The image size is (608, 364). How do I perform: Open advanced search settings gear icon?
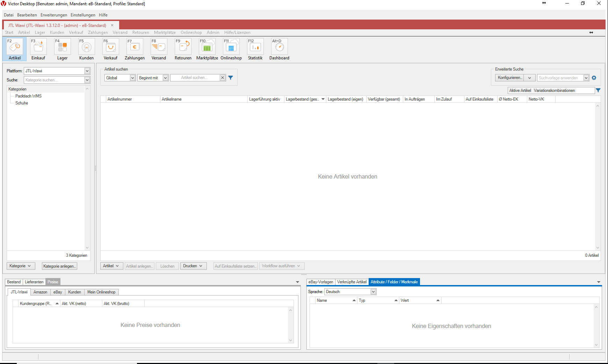pos(594,78)
